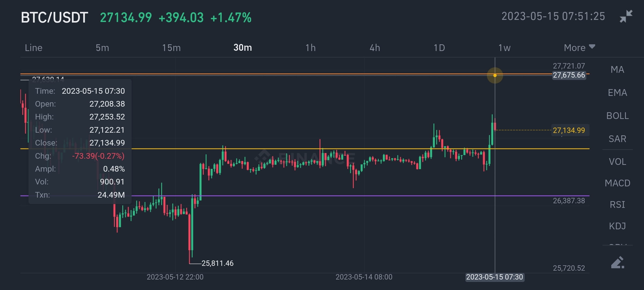
Task: Click the highlighted crosshair dot on the chart
Action: (x=495, y=75)
